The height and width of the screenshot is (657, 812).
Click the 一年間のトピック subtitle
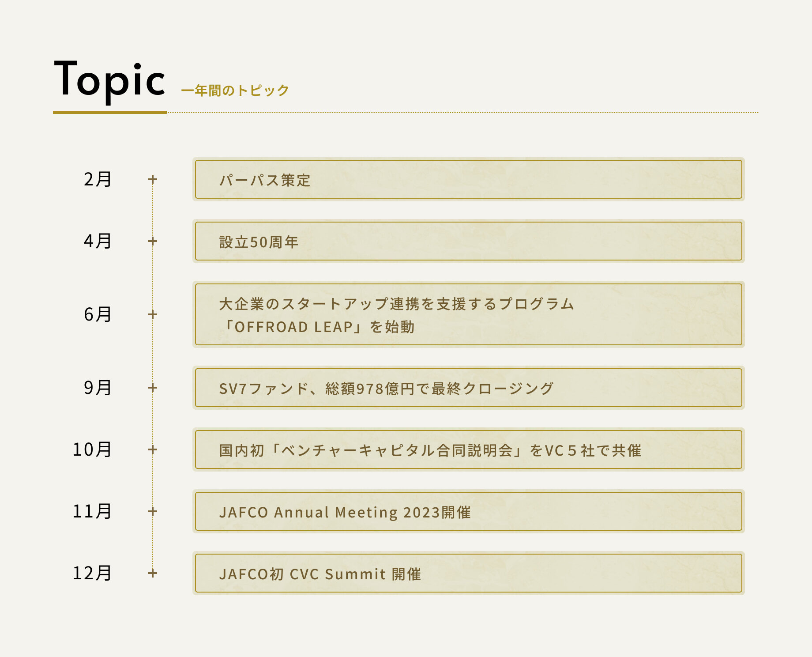235,91
